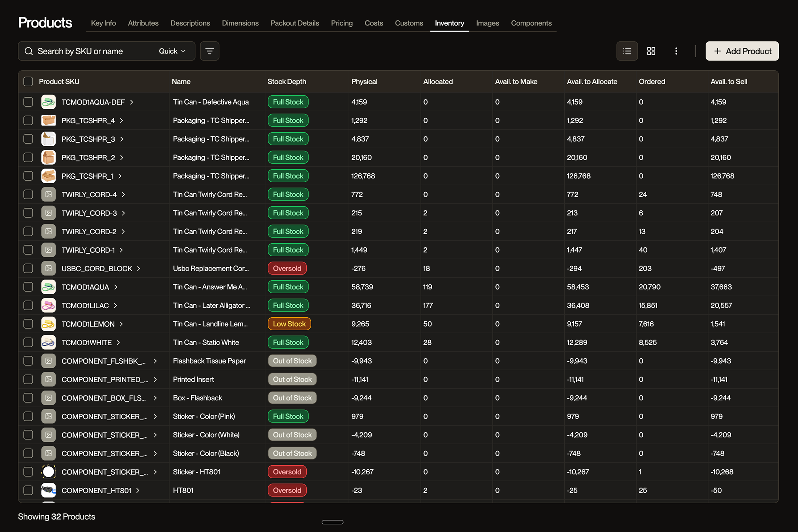
Task: Toggle the select-all checkbox in header
Action: 28,82
